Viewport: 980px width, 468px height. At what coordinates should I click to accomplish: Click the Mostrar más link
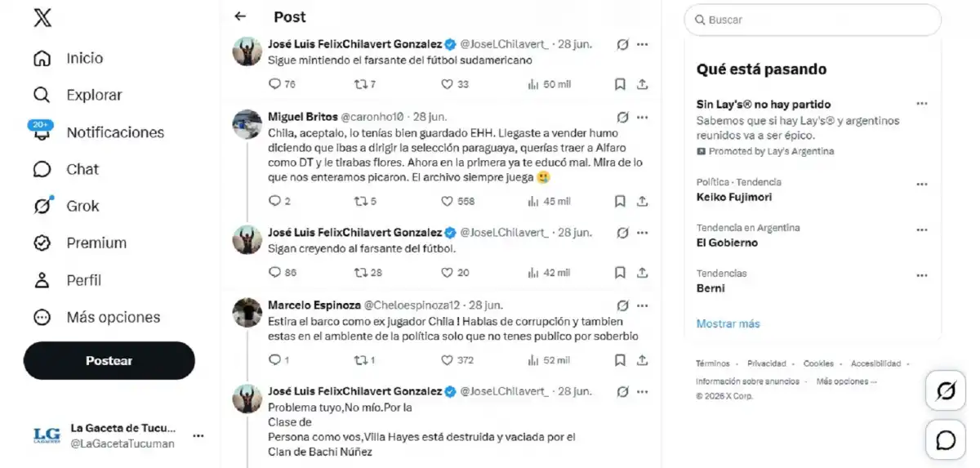tap(728, 323)
